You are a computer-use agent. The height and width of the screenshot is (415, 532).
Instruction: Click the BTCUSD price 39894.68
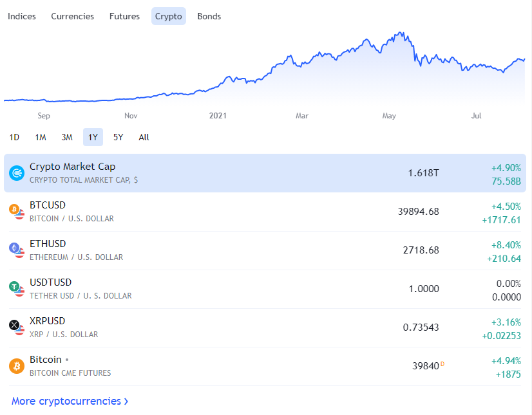[x=419, y=212]
